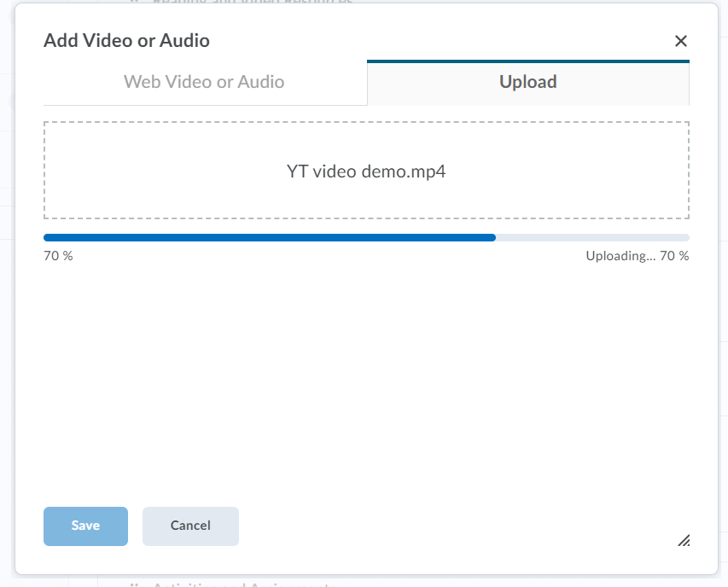Click the empty white area above Save button
The width and height of the screenshot is (728, 587).
coord(366,384)
